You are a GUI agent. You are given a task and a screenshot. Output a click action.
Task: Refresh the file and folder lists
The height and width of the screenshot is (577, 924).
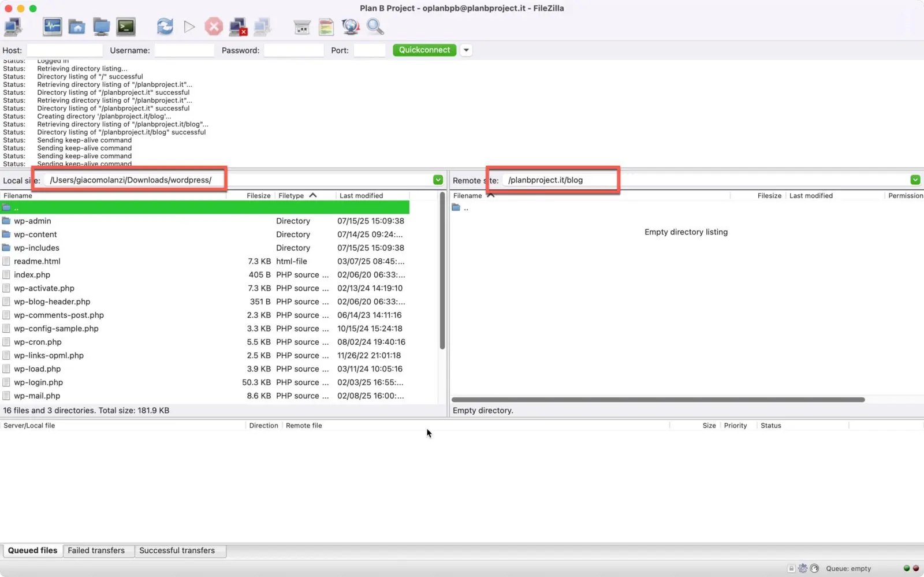pos(165,27)
